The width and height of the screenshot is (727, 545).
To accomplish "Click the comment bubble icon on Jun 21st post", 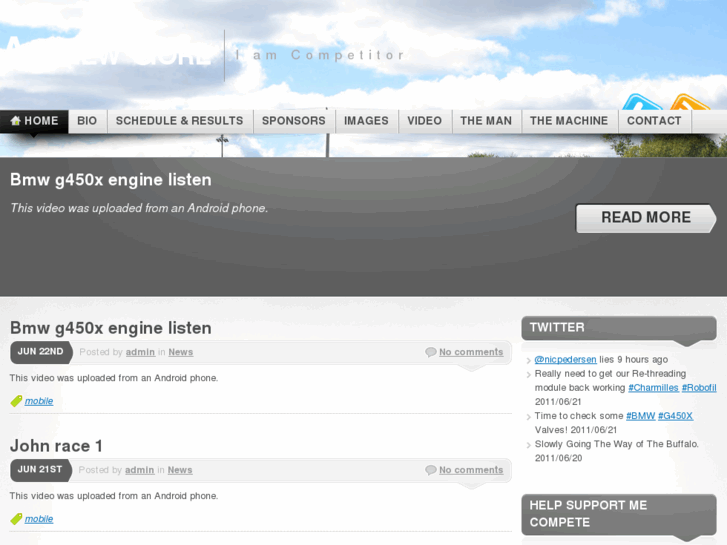I will [431, 470].
